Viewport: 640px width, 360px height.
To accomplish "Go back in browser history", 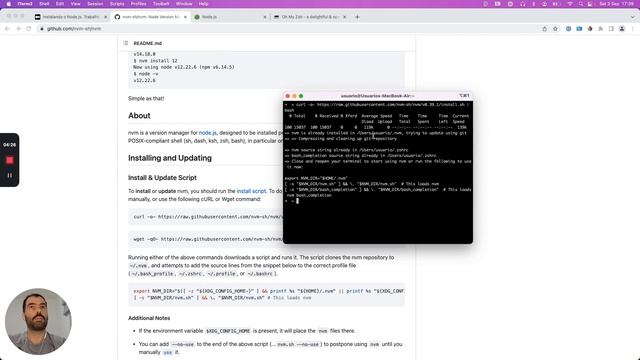I will point(7,29).
